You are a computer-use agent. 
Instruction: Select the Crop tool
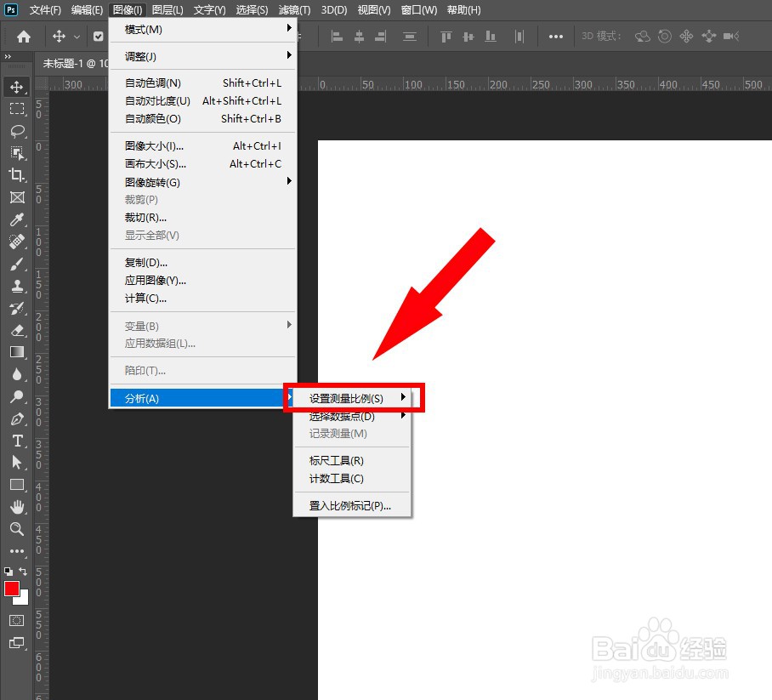[17, 175]
